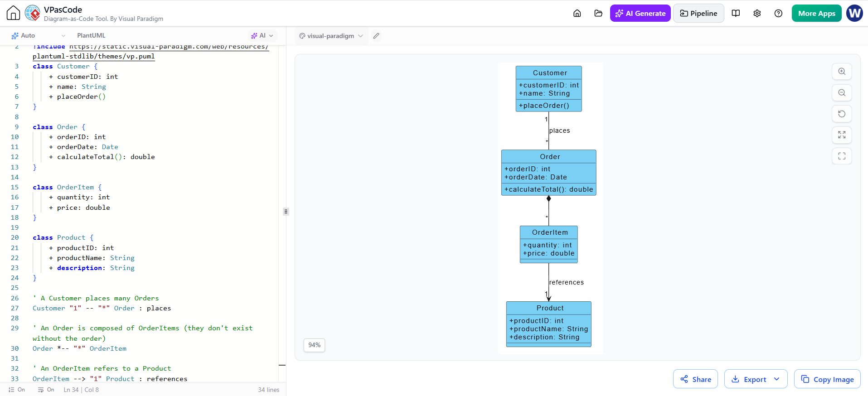This screenshot has height=396, width=868.
Task: Click the help question mark icon
Action: [x=778, y=13]
